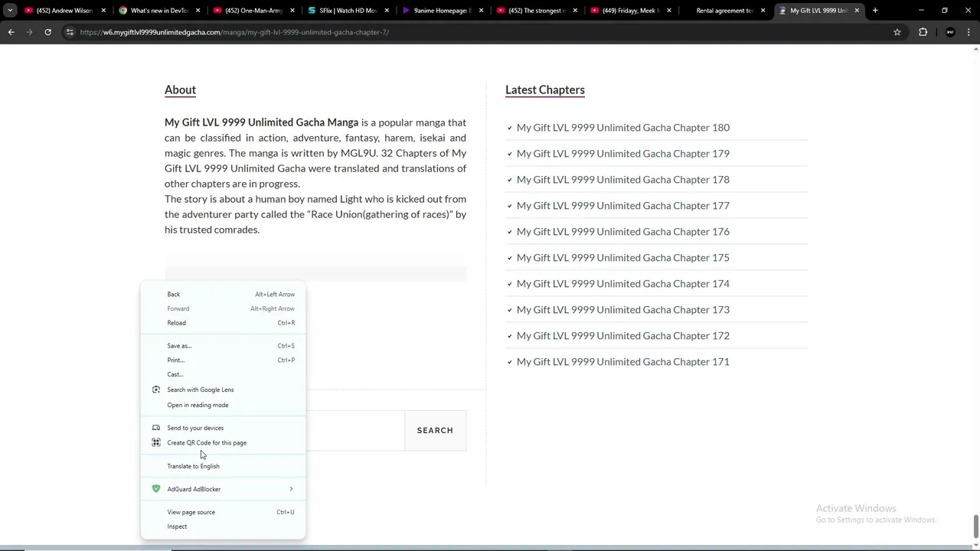The height and width of the screenshot is (551, 980).
Task: Open the Extensions puzzle icon
Action: (x=923, y=32)
